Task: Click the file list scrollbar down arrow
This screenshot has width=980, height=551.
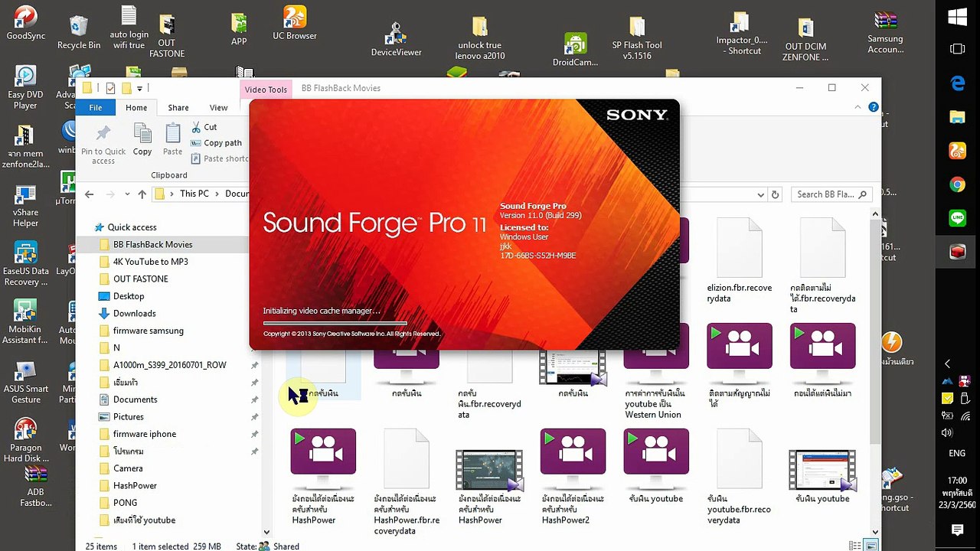Action: pyautogui.click(x=876, y=532)
